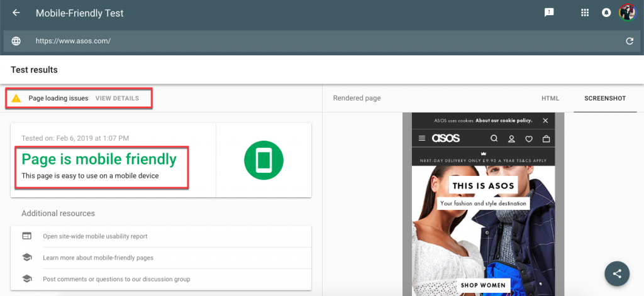Image resolution: width=644 pixels, height=296 pixels.
Task: Click the Mobile-Friendly Test title
Action: [80, 13]
